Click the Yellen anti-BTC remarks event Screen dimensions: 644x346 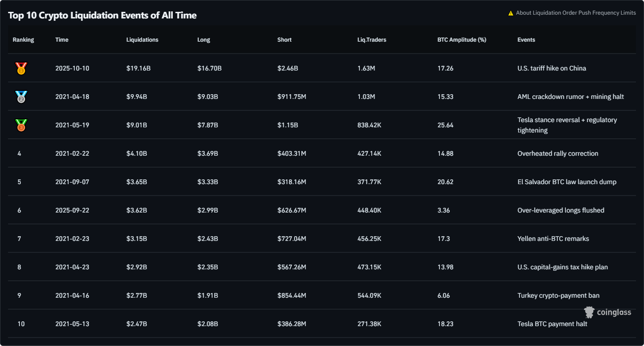[553, 239]
